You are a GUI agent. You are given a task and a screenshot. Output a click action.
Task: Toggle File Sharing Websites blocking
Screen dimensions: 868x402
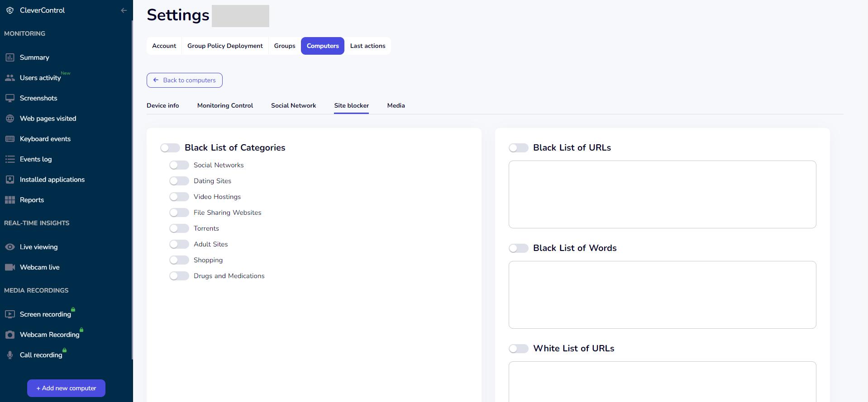point(179,213)
